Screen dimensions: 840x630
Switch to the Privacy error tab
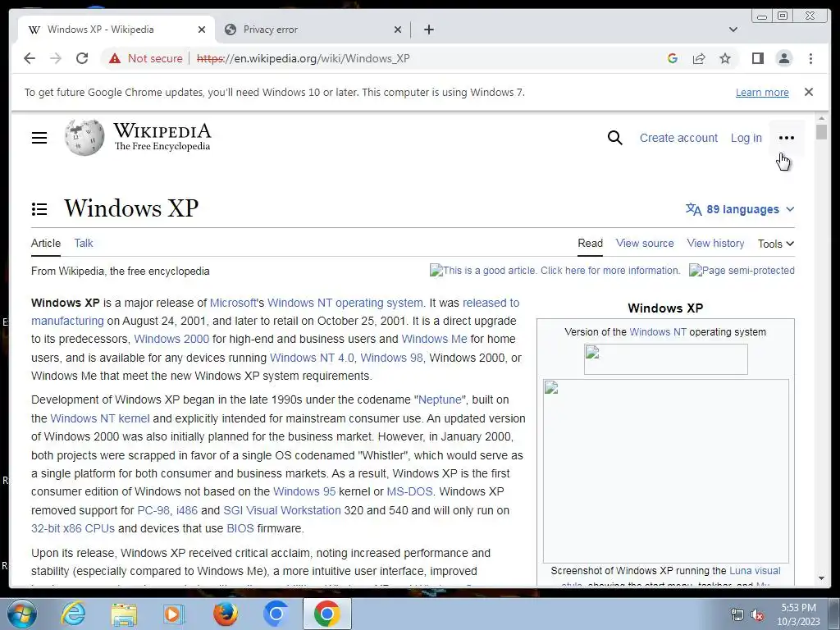click(313, 30)
